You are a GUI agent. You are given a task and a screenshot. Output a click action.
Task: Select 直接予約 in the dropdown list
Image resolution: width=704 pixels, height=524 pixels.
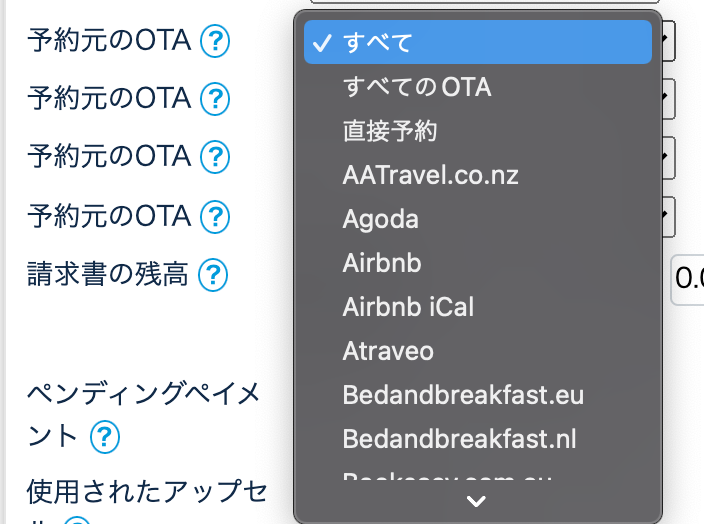tap(390, 130)
